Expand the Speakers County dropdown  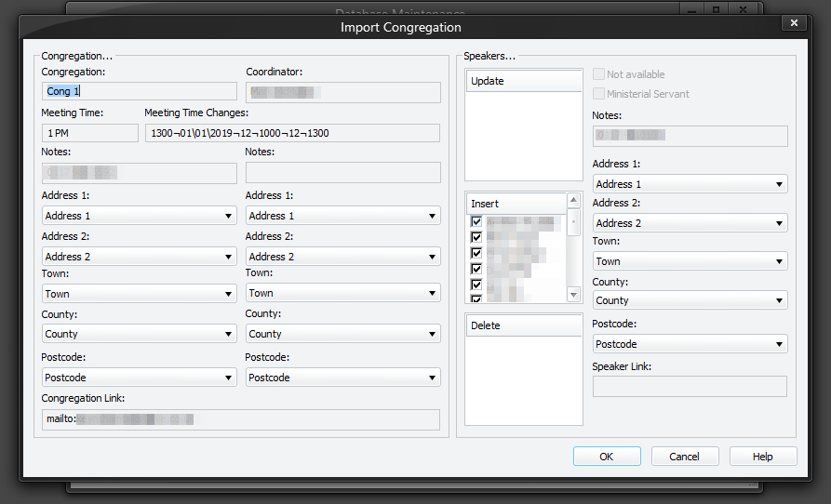point(690,300)
